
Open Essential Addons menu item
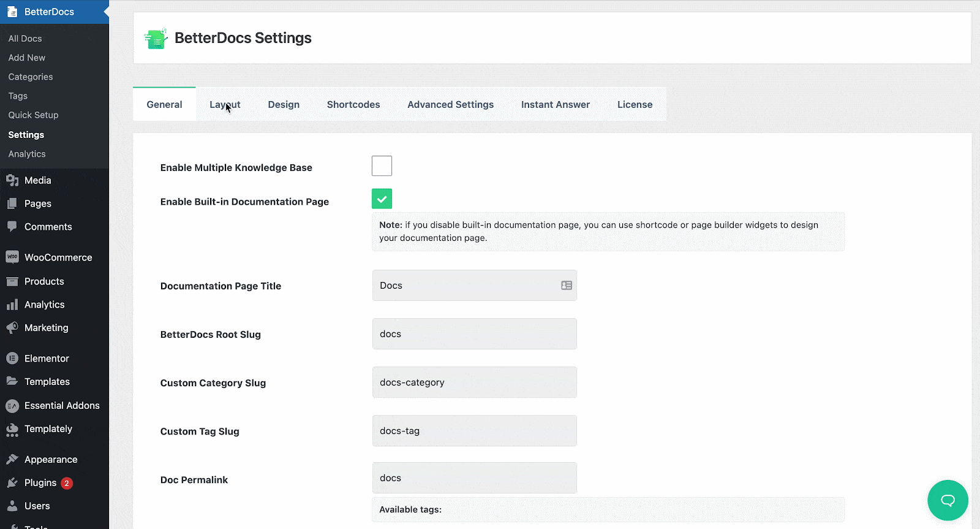(x=55, y=406)
